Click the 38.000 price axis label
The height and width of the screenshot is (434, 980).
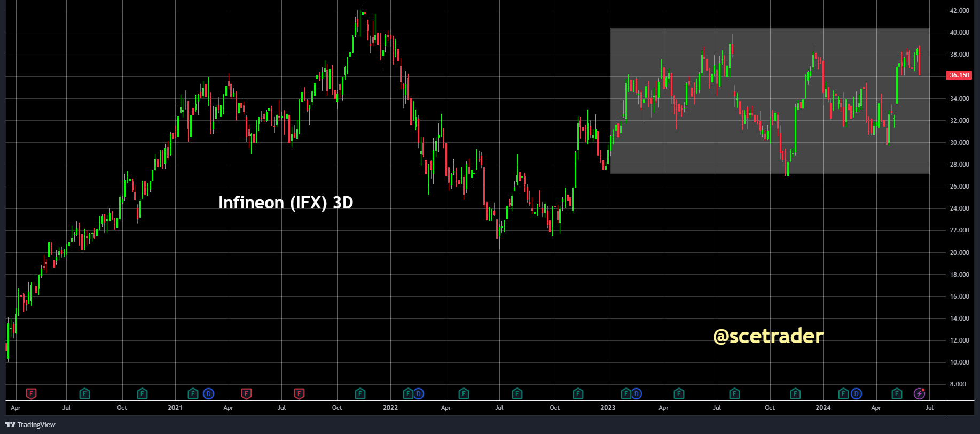[x=959, y=55]
